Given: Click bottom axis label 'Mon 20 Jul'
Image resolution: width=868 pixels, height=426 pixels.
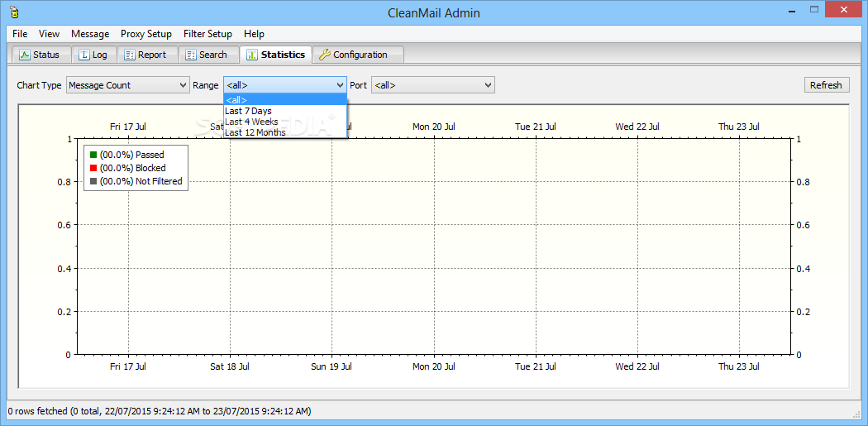Looking at the screenshot, I should click(434, 366).
